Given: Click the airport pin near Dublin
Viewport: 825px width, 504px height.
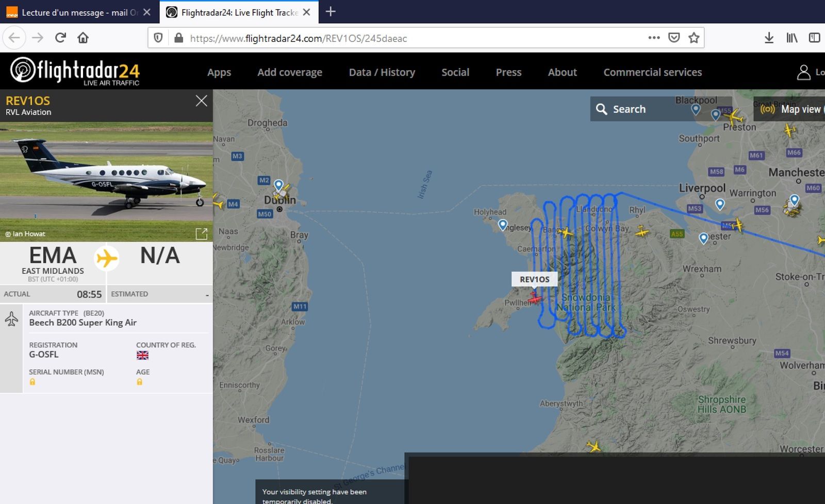Looking at the screenshot, I should point(278,185).
